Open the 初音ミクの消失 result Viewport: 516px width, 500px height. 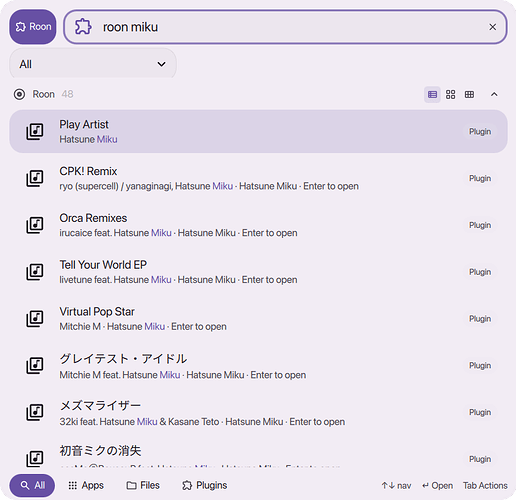[258, 453]
